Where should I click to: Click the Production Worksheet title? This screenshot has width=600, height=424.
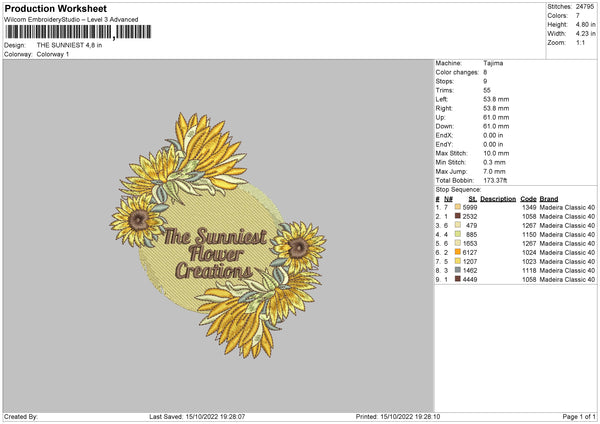pos(55,9)
